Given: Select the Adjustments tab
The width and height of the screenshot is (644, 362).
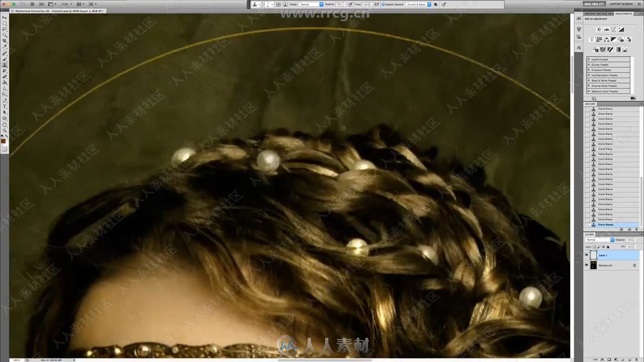Looking at the screenshot, I should coord(623,14).
